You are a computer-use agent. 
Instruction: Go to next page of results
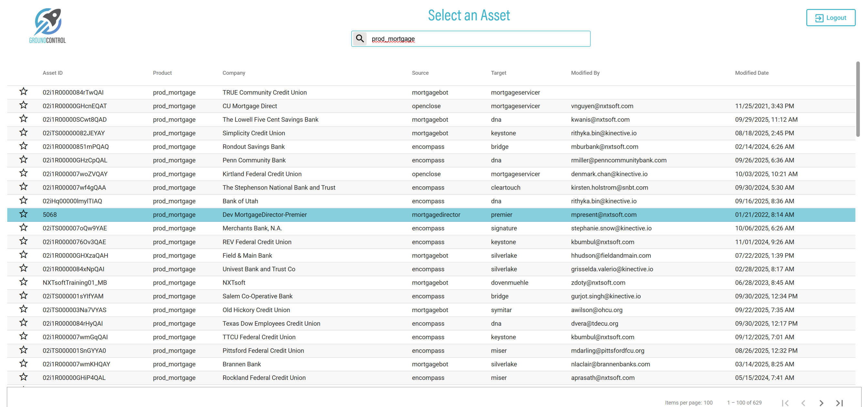(821, 402)
